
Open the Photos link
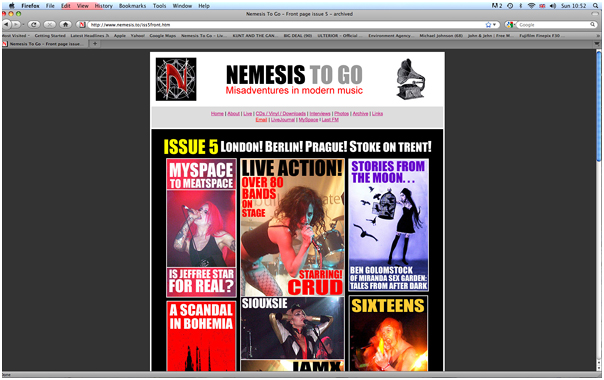pos(341,114)
